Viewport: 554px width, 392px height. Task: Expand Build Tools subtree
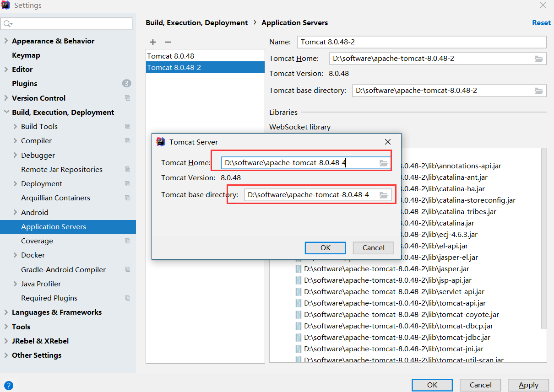[x=15, y=126]
